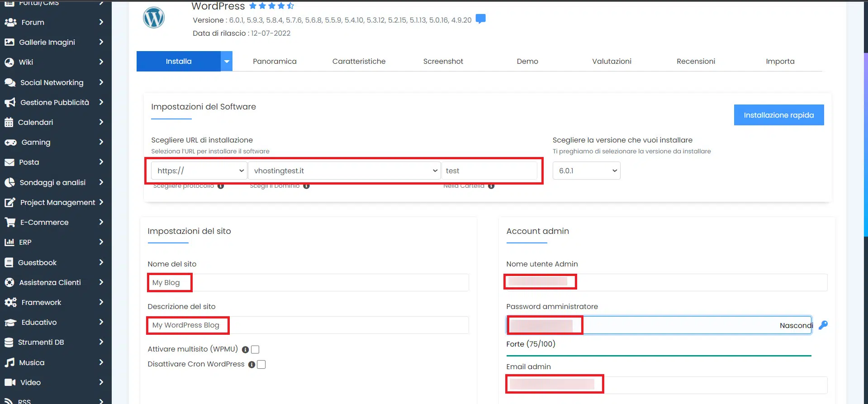868x404 pixels.
Task: Click the Gaming controller icon
Action: [x=10, y=142]
